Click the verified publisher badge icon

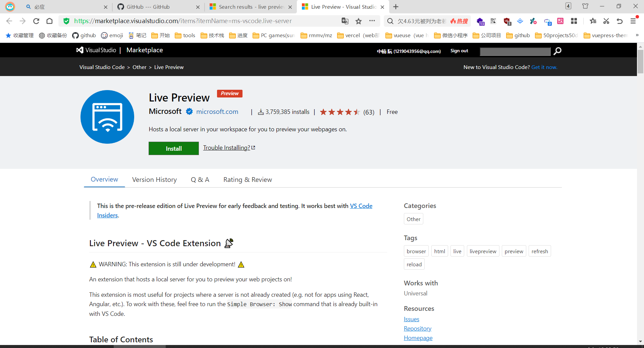tap(189, 112)
